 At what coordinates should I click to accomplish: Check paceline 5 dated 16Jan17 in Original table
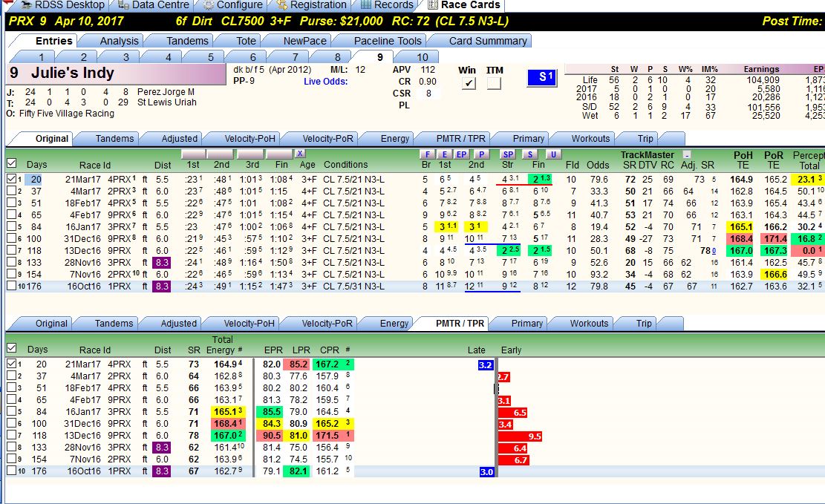[12, 226]
